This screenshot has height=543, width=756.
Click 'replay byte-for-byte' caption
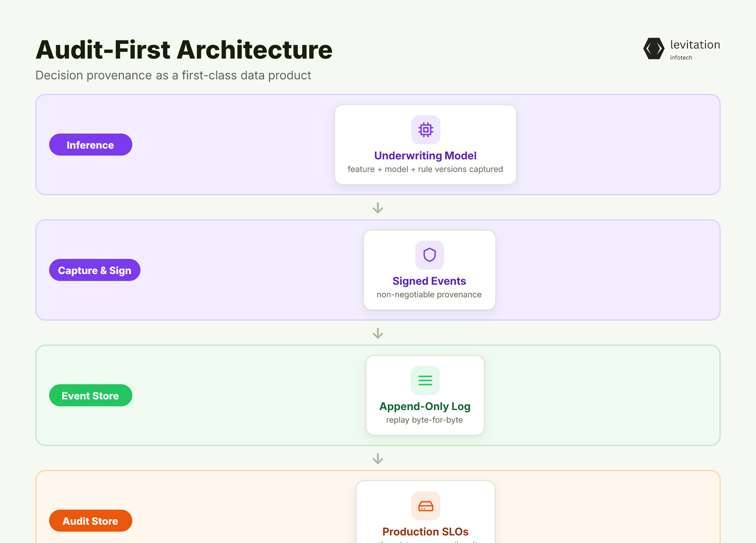(x=424, y=420)
